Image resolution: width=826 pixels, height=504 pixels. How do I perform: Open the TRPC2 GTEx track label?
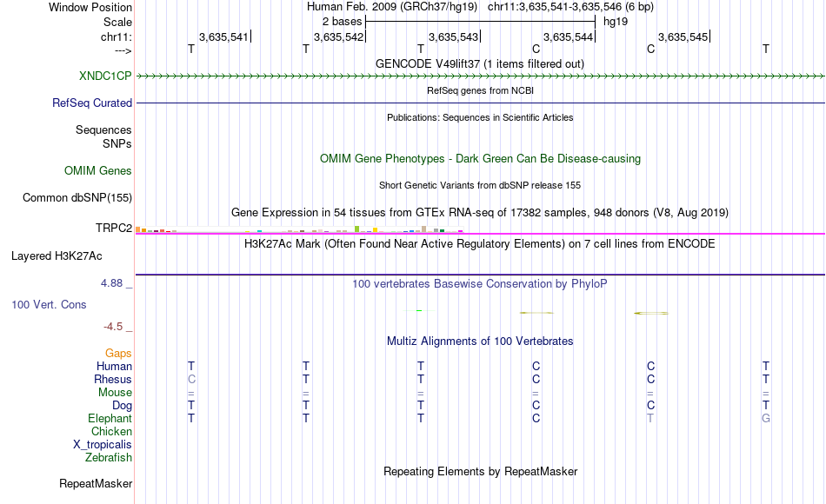(x=114, y=228)
